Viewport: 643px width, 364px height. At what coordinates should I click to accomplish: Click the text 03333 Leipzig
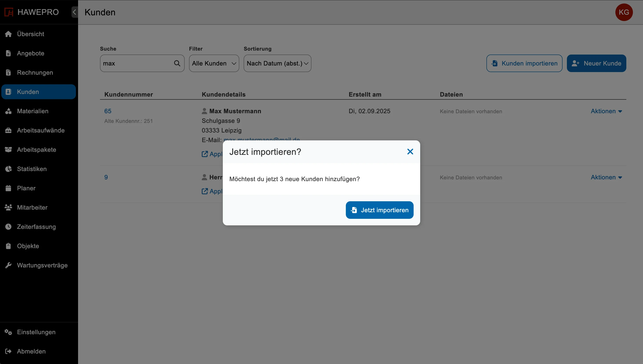tap(221, 130)
